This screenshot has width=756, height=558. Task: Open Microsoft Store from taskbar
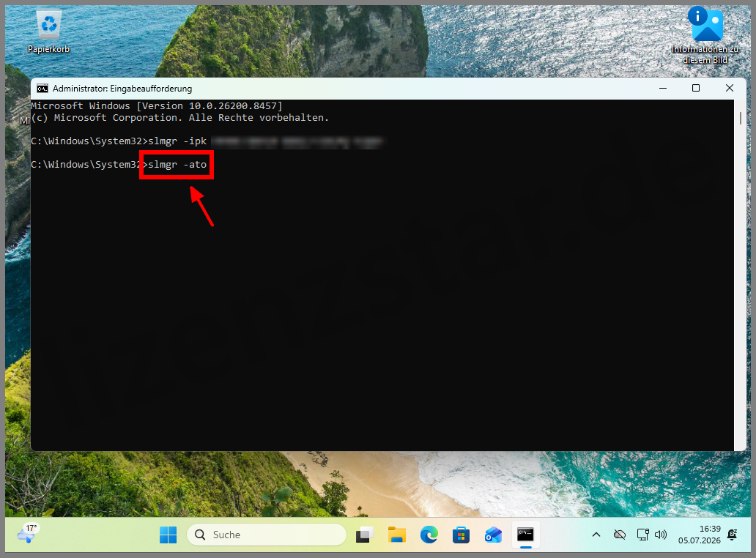pos(461,535)
